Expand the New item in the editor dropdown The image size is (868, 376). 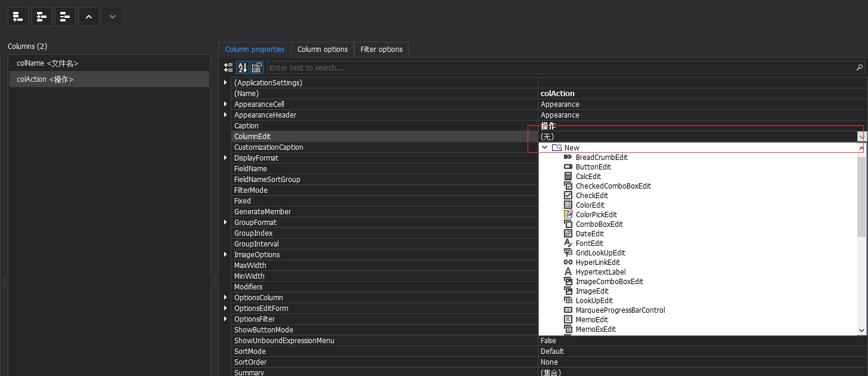point(544,147)
